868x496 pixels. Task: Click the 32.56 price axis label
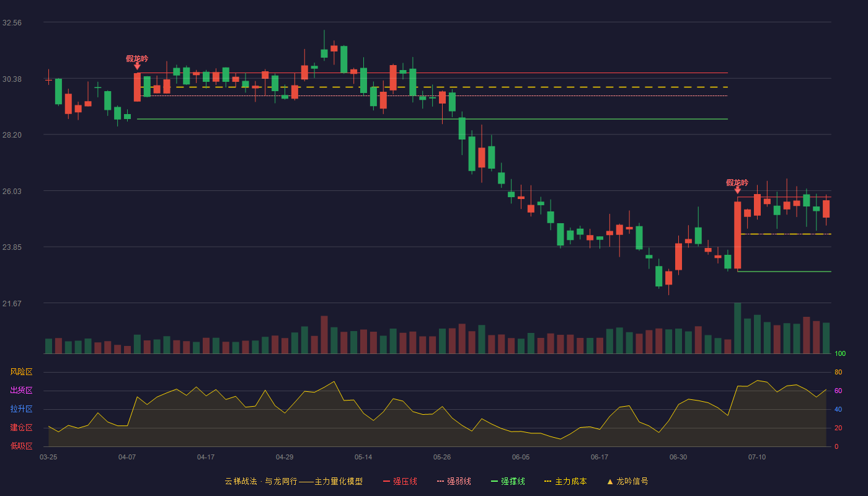click(12, 22)
